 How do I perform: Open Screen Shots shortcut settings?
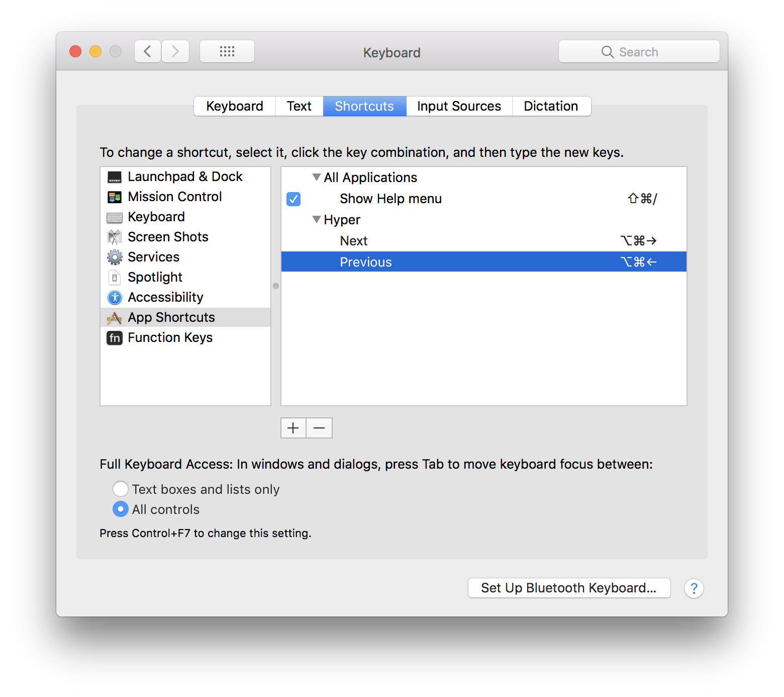click(168, 237)
